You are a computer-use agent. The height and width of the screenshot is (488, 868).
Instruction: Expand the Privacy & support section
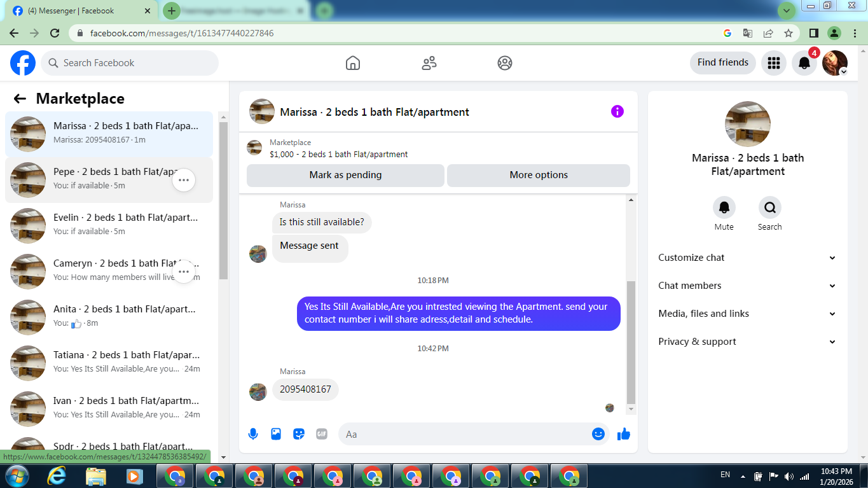(747, 342)
